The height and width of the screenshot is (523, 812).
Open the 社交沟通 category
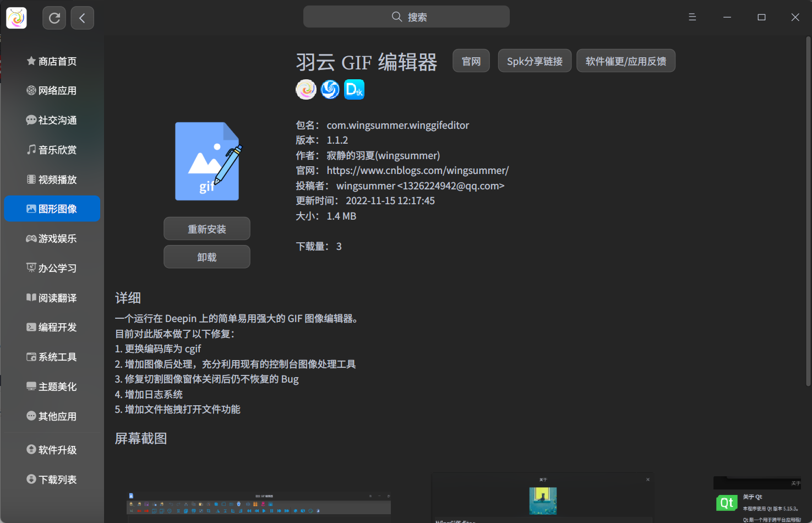[x=52, y=120]
